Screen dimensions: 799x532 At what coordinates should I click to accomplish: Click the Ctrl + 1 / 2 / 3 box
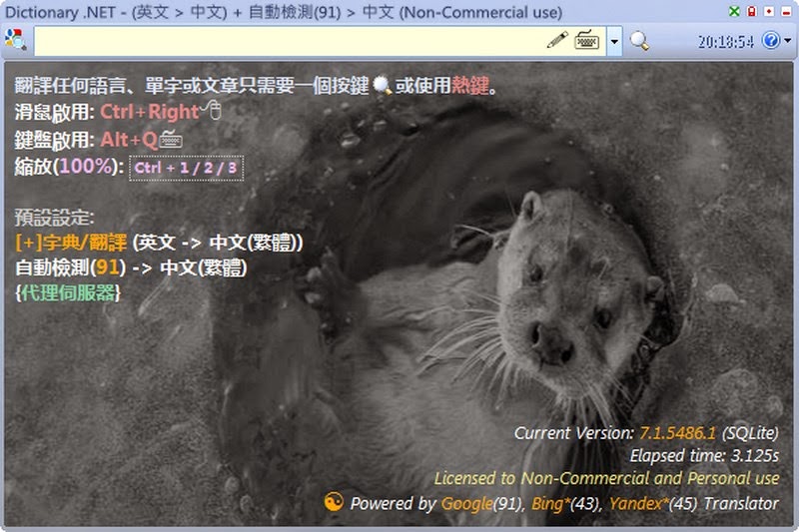pyautogui.click(x=186, y=168)
